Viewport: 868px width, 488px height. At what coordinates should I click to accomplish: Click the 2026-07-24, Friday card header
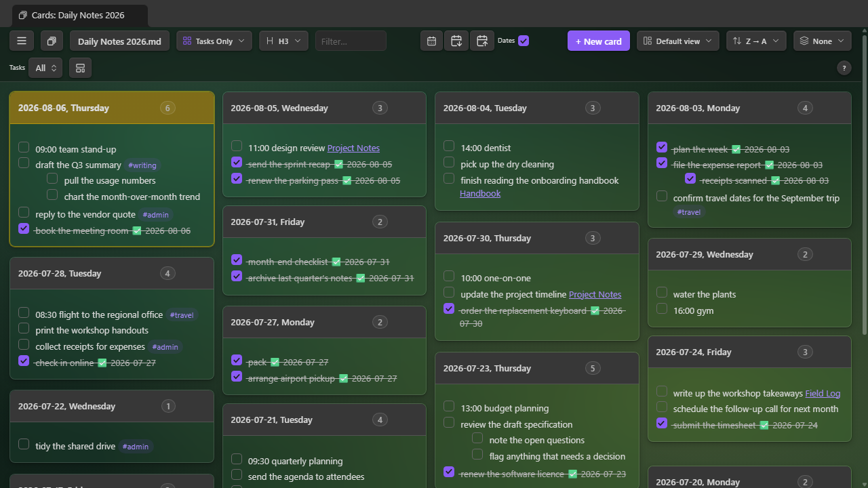coord(749,352)
